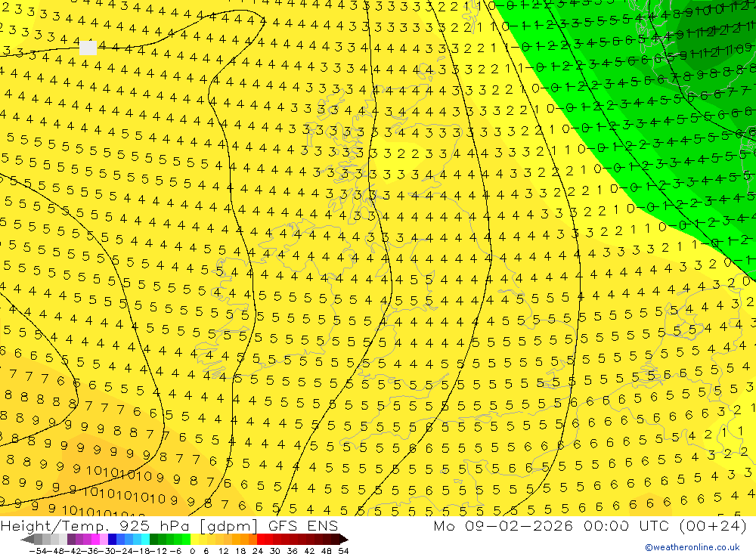Pick the dark blue legend swatch above -30
Image resolution: width=756 pixels, height=554 pixels.
click(112, 540)
